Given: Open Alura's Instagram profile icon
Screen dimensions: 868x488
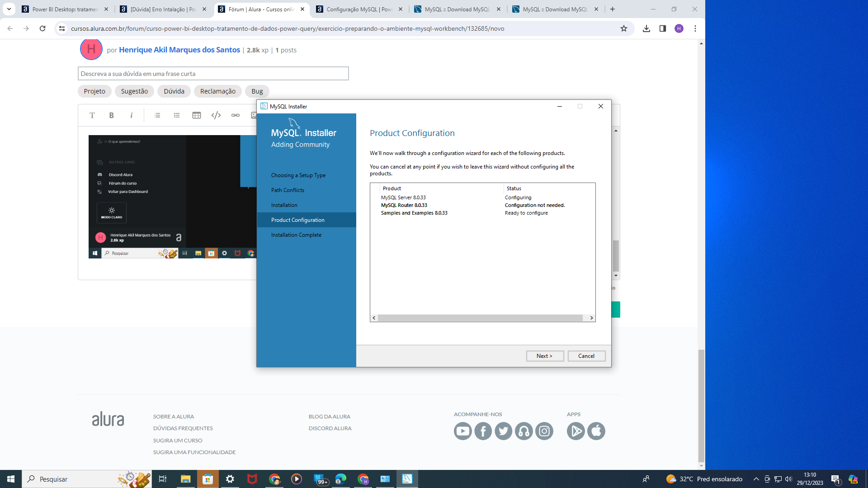Looking at the screenshot, I should [544, 431].
